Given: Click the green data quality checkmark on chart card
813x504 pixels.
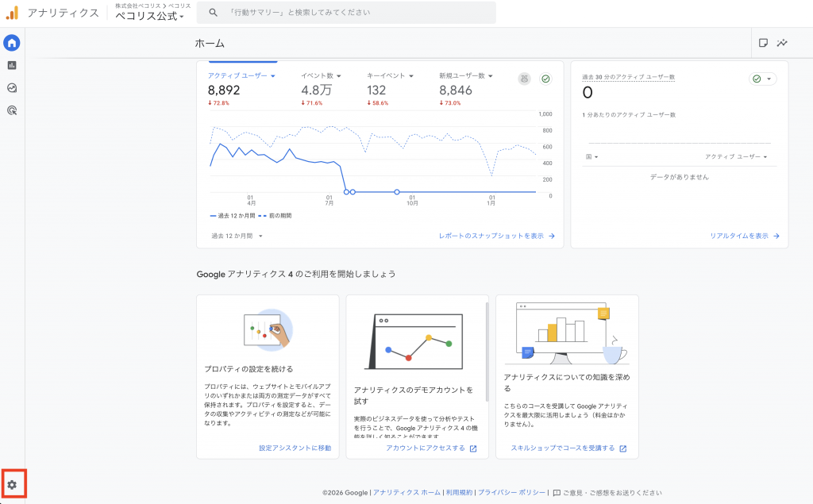Looking at the screenshot, I should (x=545, y=79).
